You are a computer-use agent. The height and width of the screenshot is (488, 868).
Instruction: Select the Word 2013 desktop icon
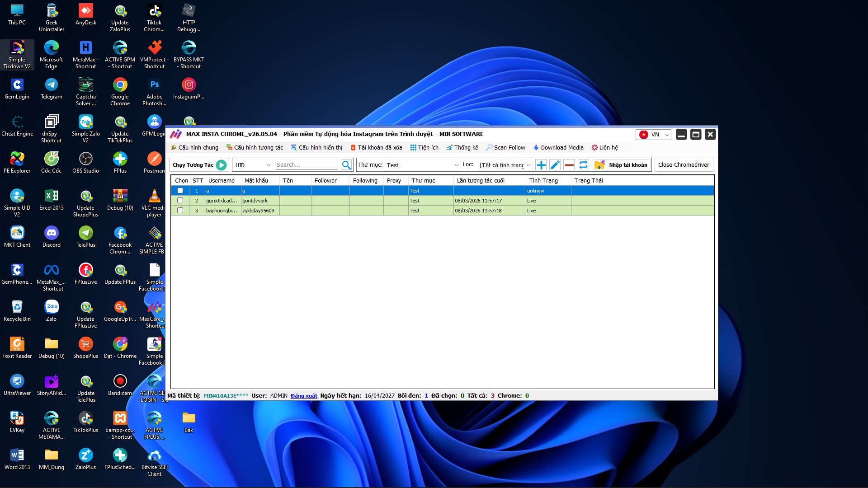point(17,459)
